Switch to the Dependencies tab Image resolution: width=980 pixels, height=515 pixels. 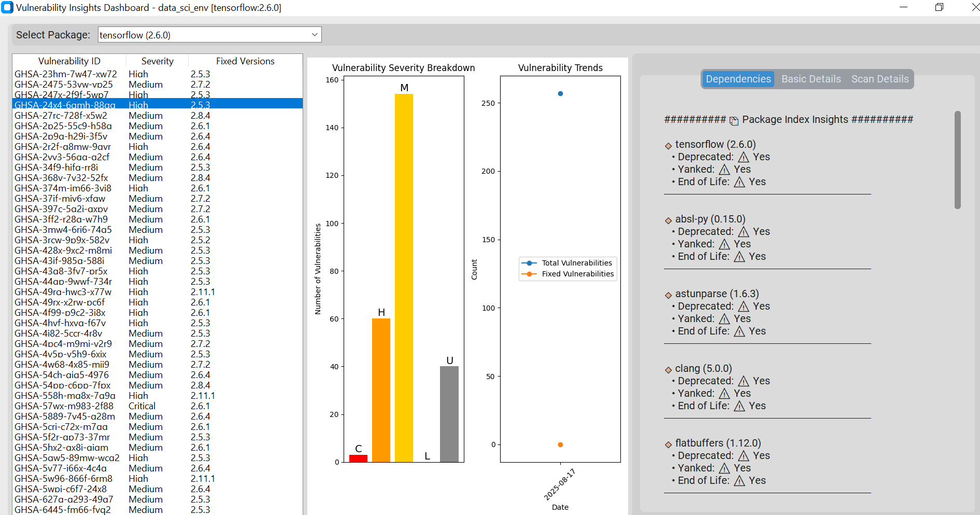(x=738, y=79)
